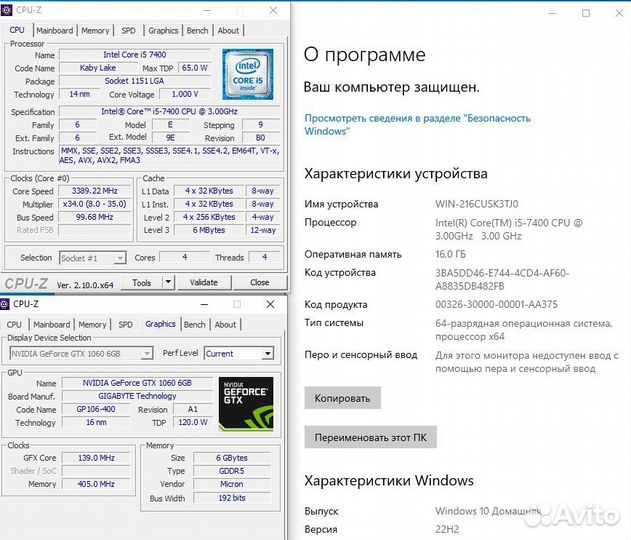Click the Tools button in CPU-Z

point(142,282)
